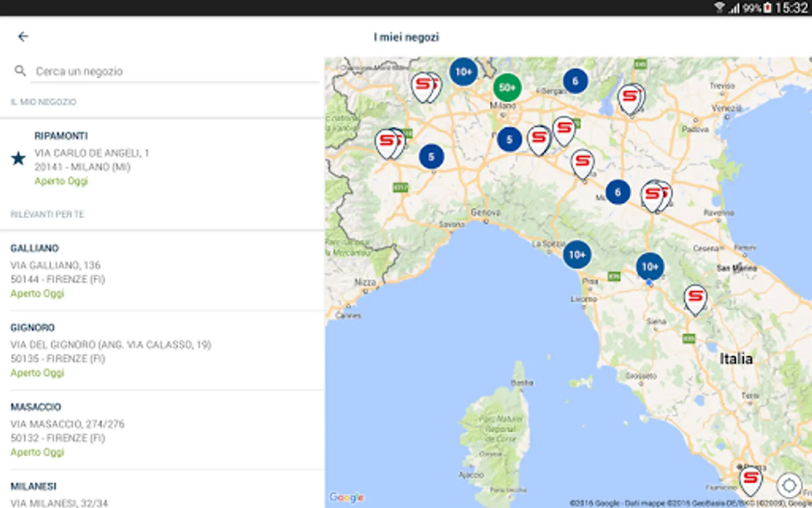Tap the search magnifier icon
This screenshot has width=812, height=508.
click(20, 71)
